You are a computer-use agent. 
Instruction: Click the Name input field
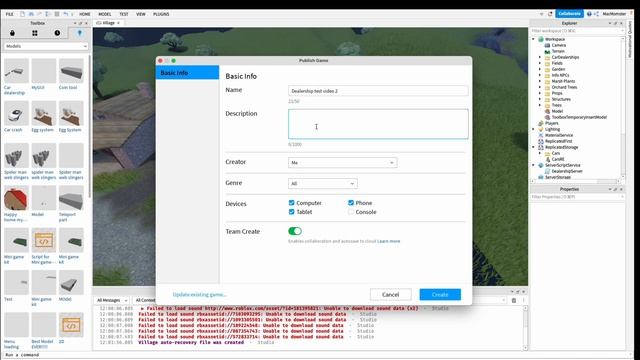pos(378,91)
